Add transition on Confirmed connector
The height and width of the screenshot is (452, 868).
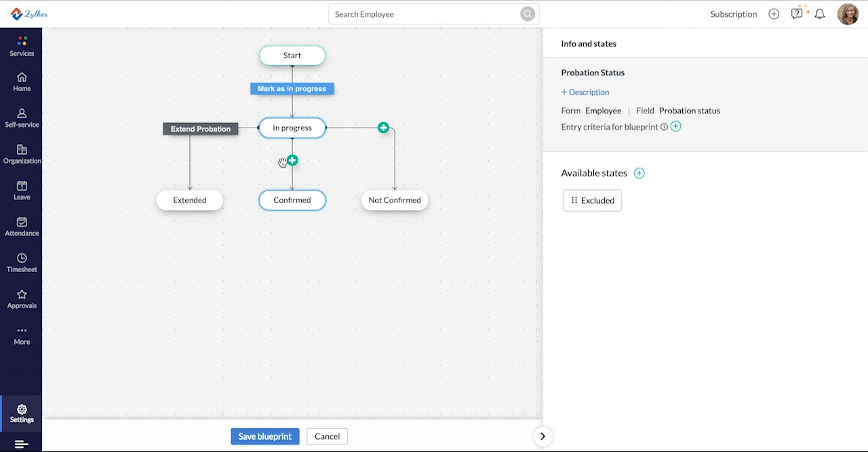[x=292, y=161]
